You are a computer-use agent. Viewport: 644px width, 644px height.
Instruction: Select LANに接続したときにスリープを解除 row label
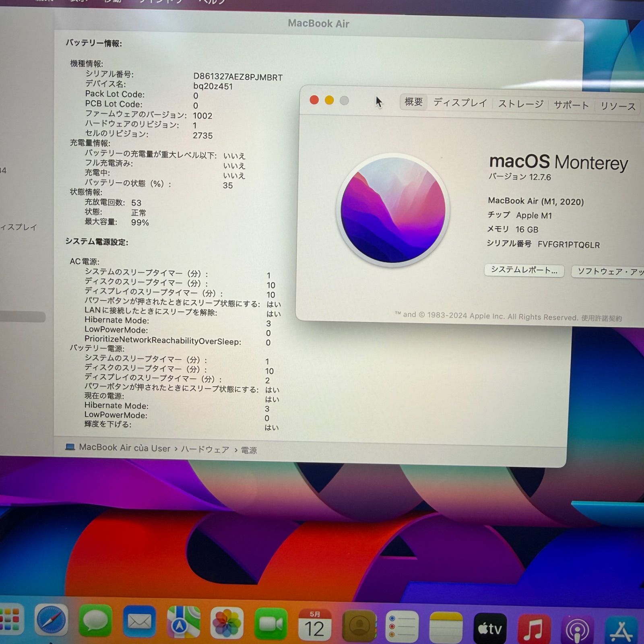[151, 311]
